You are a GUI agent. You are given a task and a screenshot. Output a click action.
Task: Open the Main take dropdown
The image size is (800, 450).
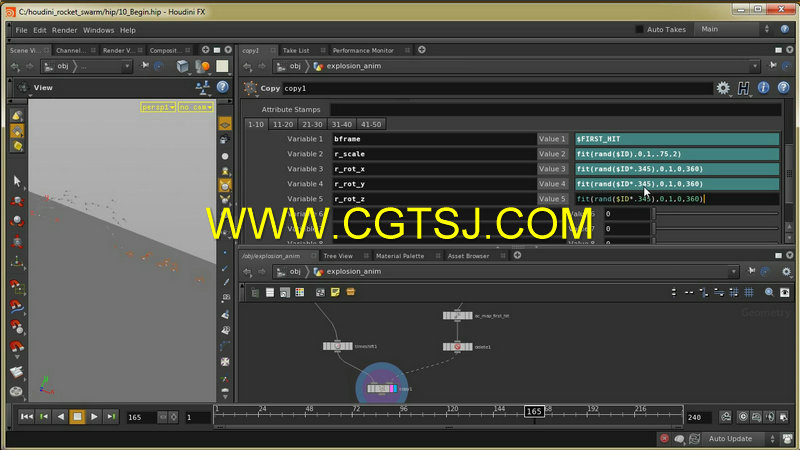click(734, 29)
